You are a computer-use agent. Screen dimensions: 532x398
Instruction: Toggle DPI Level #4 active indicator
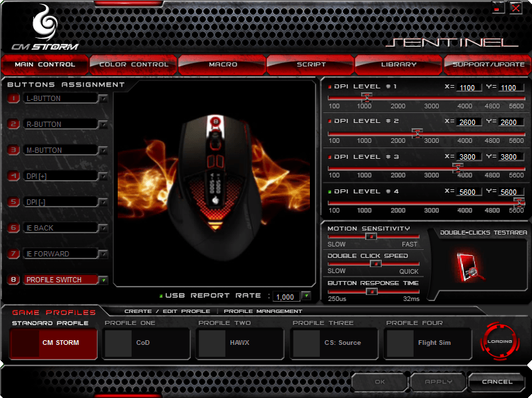329,192
